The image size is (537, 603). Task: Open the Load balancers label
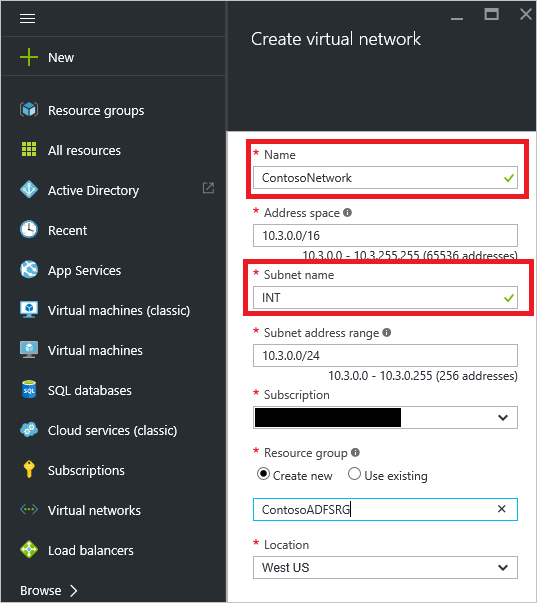pos(91,550)
